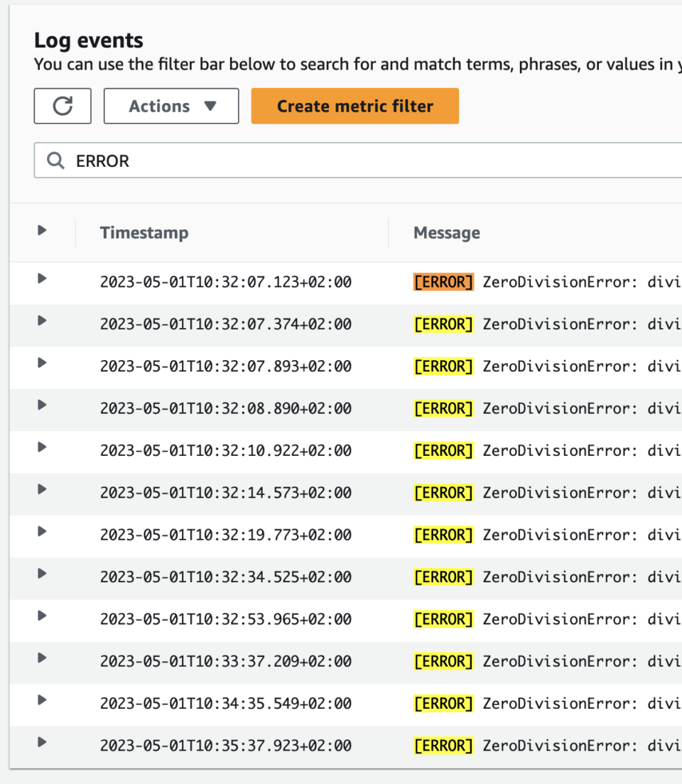Viewport: 682px width, 784px height.
Task: Expand the log event at 10:32:34.525
Action: [42, 574]
